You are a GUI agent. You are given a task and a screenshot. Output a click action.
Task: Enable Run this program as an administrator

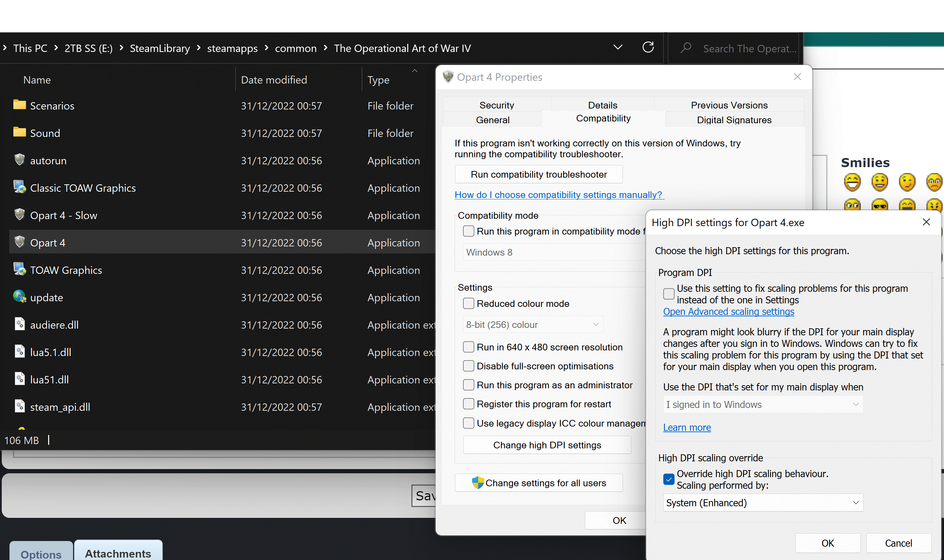pos(469,384)
